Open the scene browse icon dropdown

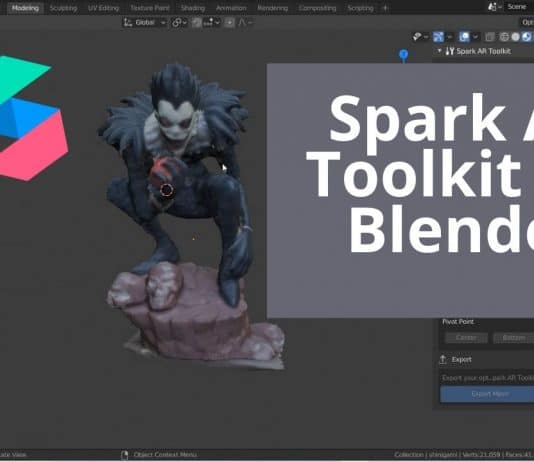[x=494, y=7]
